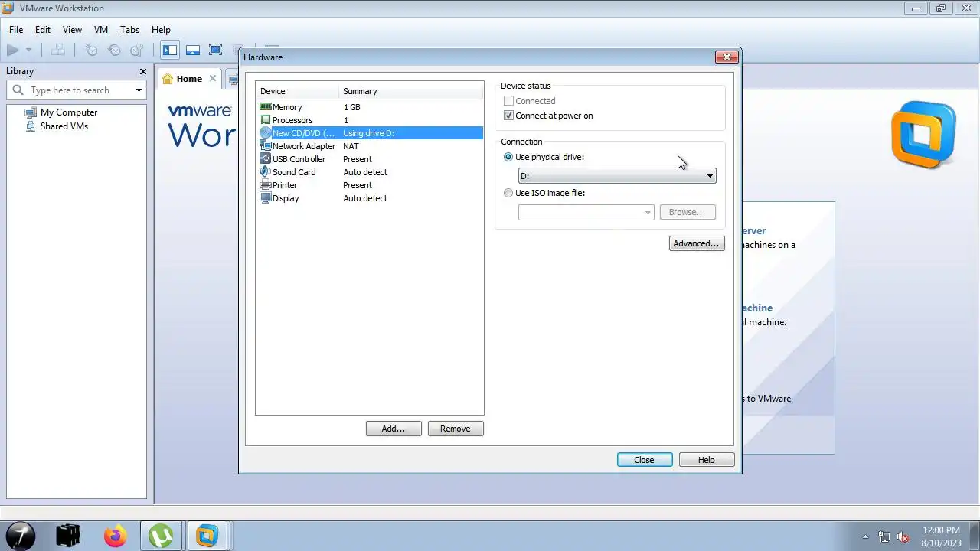Screen dimensions: 980x551
Task: Click the Take Snapshot toolbar icon
Action: point(91,50)
